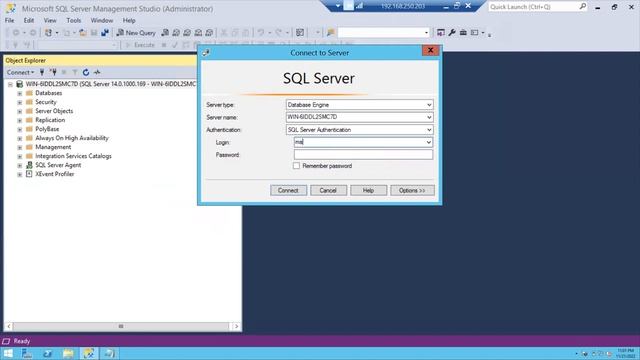The height and width of the screenshot is (360, 640).
Task: Click the Save All icon in the toolbar
Action: tap(105, 33)
